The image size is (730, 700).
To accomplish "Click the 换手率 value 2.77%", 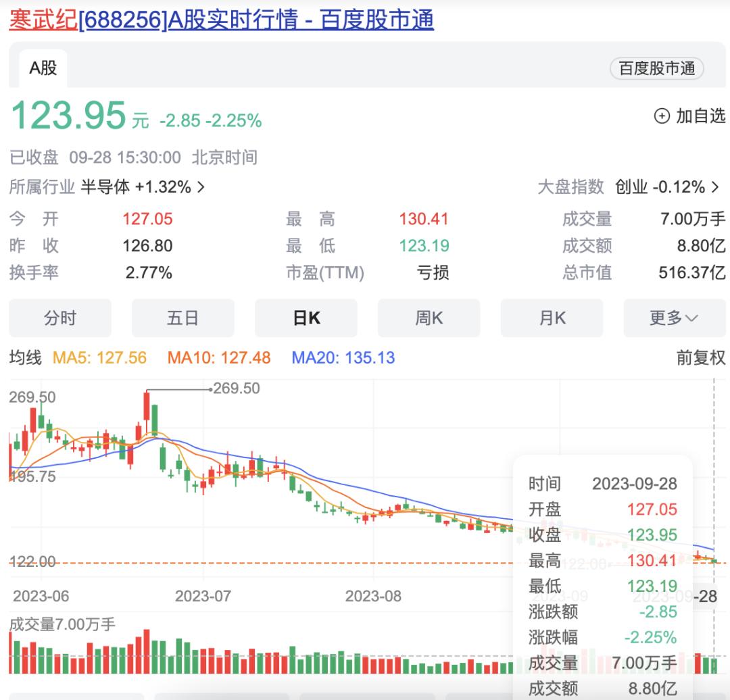I will coord(149,273).
